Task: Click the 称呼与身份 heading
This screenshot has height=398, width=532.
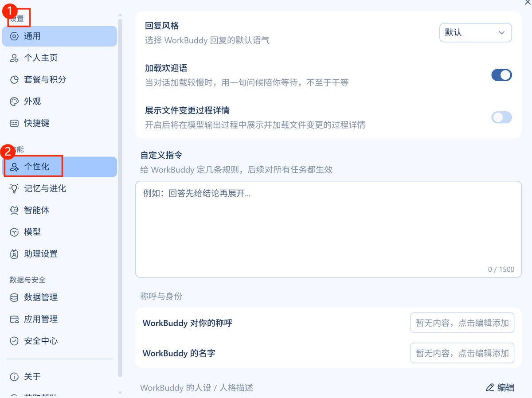Action: (x=161, y=297)
